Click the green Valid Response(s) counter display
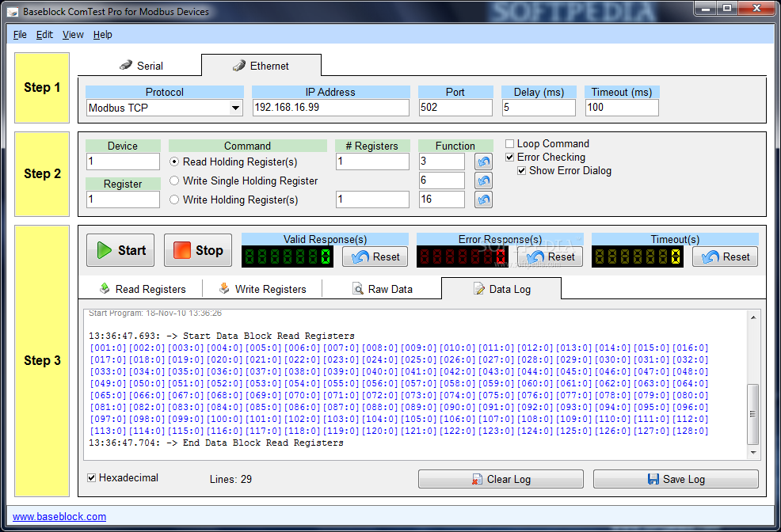The height and width of the screenshot is (532, 781). click(x=288, y=256)
